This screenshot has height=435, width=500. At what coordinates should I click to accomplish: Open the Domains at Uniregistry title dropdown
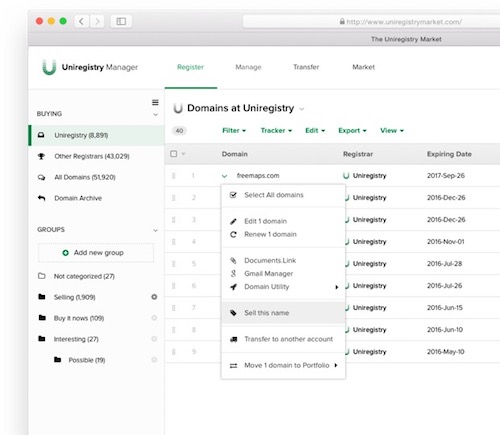(x=302, y=109)
